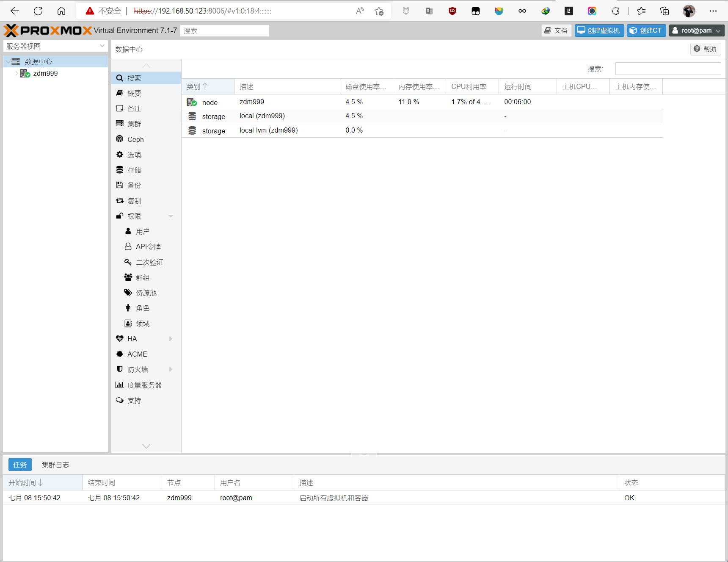Open the API令牌 tokens page
Screen dimensions: 728x562
pos(148,246)
